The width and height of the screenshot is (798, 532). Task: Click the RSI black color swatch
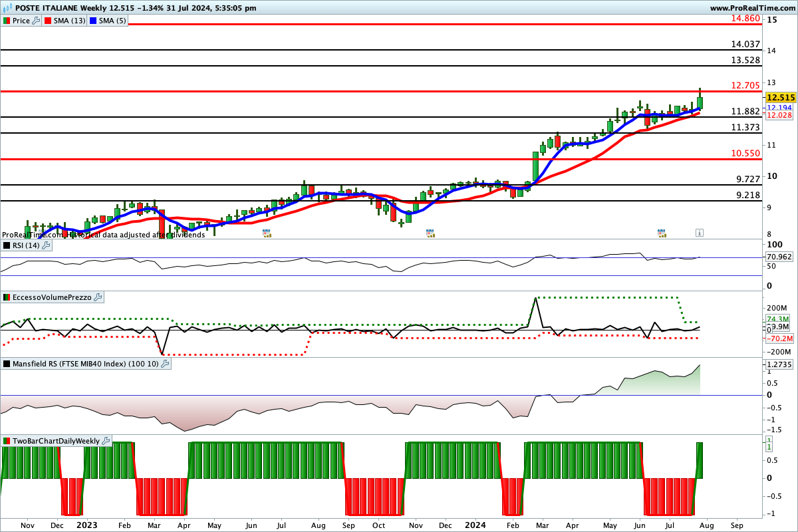[7, 245]
